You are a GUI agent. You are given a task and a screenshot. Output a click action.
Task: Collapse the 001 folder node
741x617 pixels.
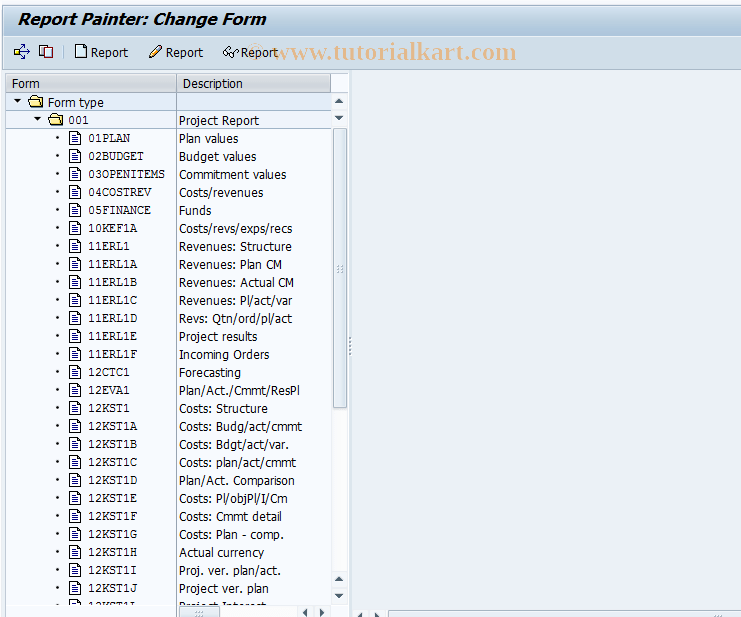tap(37, 119)
